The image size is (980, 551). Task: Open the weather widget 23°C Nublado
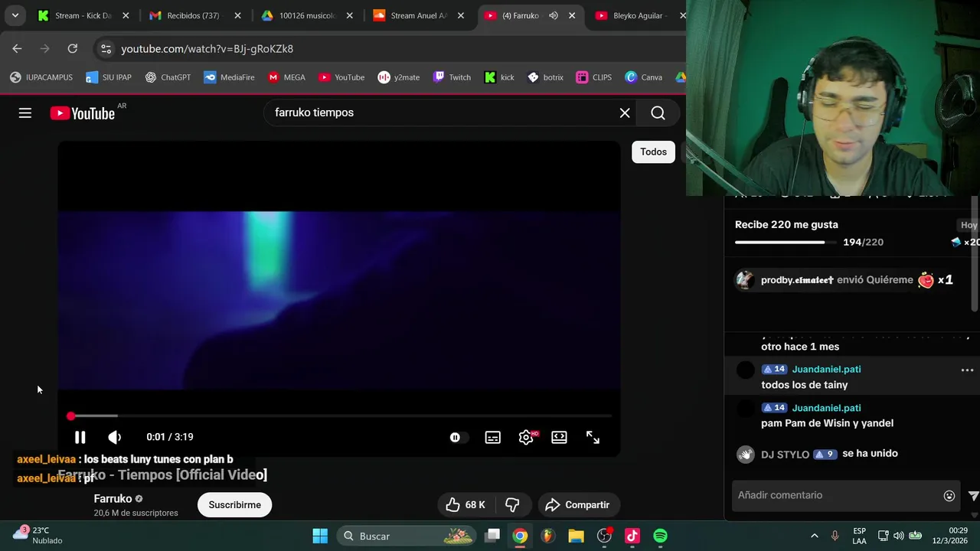click(38, 535)
